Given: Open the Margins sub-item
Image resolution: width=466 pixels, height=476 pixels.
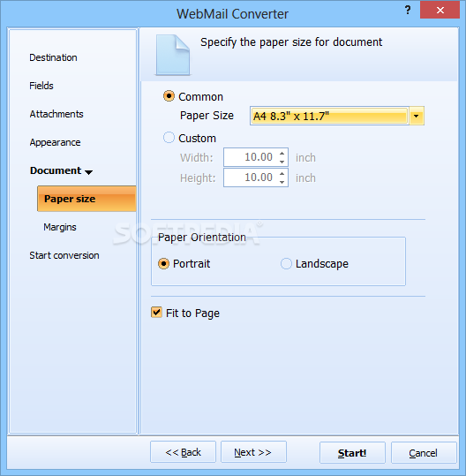Looking at the screenshot, I should coord(60,227).
